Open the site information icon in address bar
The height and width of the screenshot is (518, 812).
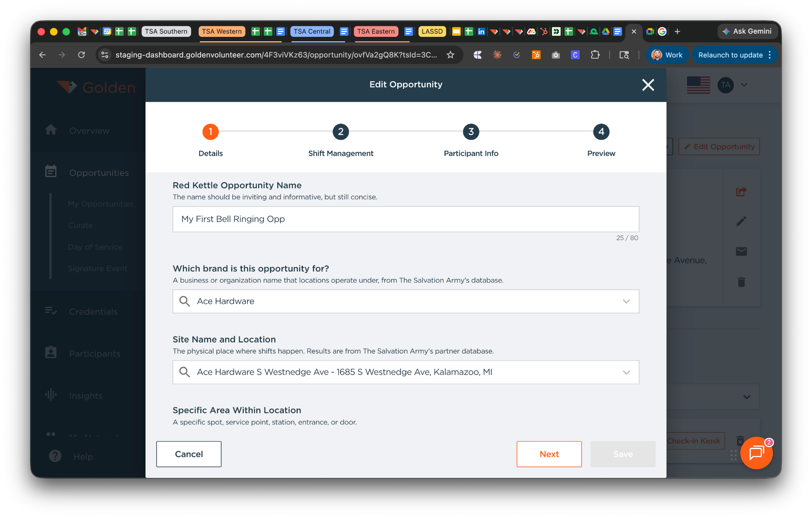pos(105,55)
